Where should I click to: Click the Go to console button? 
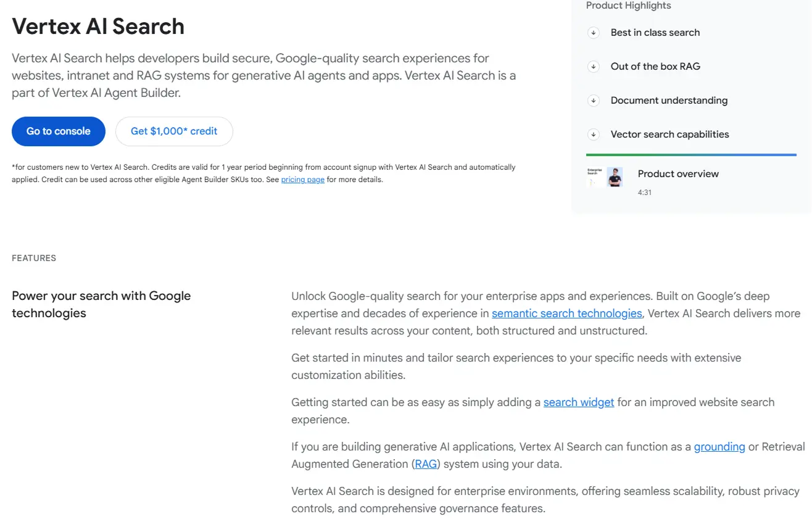tap(58, 131)
